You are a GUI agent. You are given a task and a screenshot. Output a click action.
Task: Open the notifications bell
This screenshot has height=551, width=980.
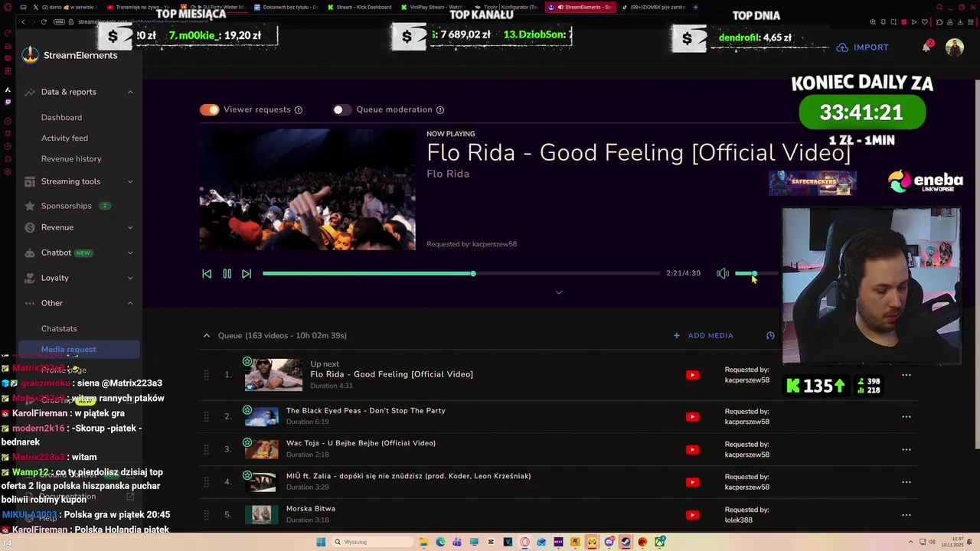point(926,47)
